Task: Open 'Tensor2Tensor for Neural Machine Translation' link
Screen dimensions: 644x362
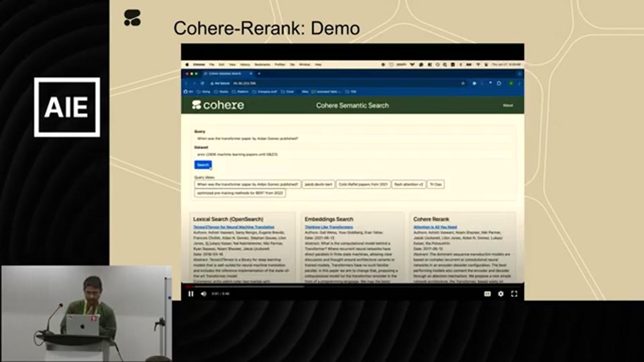Action: pyautogui.click(x=233, y=227)
